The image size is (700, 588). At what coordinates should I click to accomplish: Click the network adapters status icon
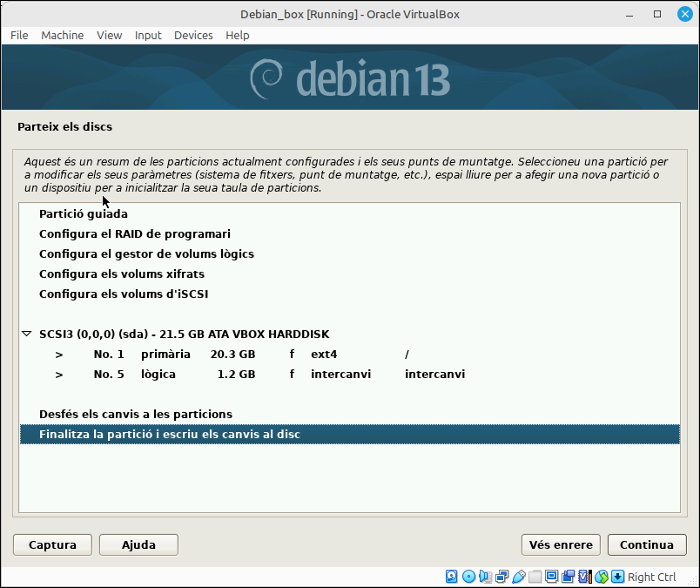point(501,577)
